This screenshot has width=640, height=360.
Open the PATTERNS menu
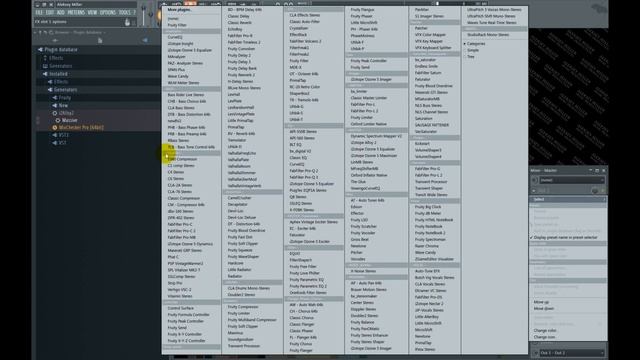pos(76,13)
